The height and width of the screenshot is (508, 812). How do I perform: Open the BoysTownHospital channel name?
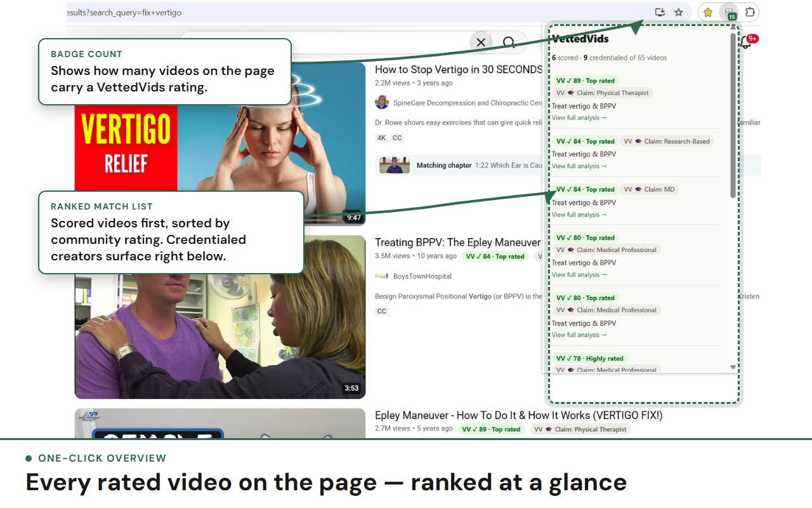pos(422,276)
